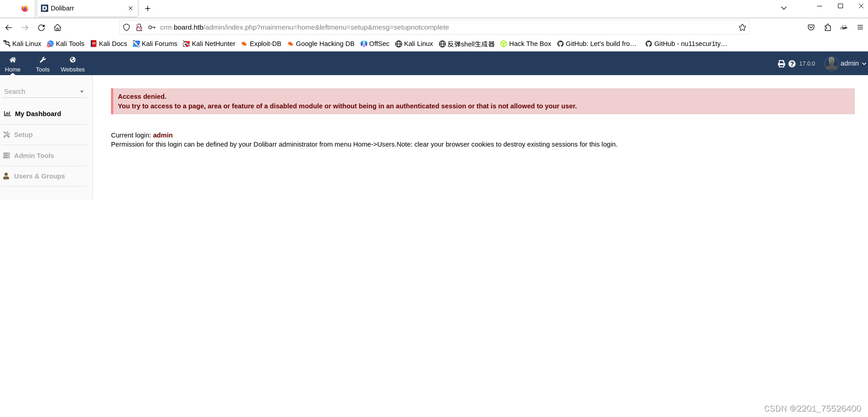Expand the list all tabs chevron
868x417 pixels.
coord(784,8)
